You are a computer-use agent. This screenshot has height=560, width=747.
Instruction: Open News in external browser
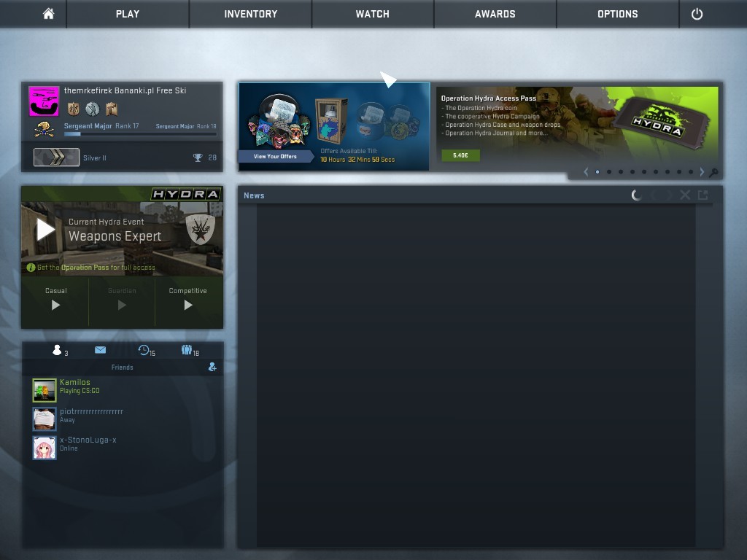[703, 195]
